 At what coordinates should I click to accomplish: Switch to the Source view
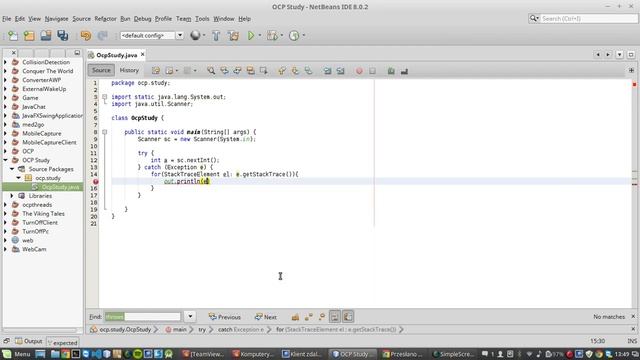[101, 70]
